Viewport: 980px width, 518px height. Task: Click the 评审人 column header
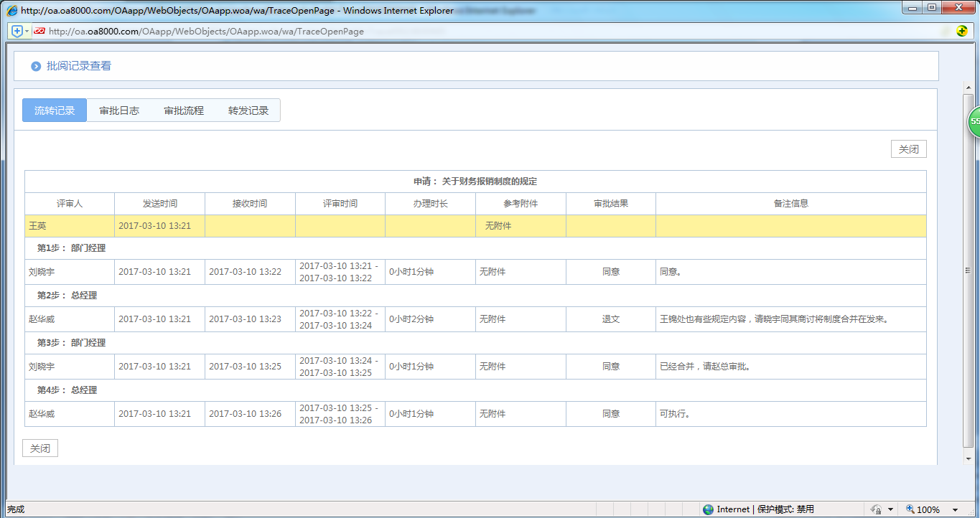70,204
